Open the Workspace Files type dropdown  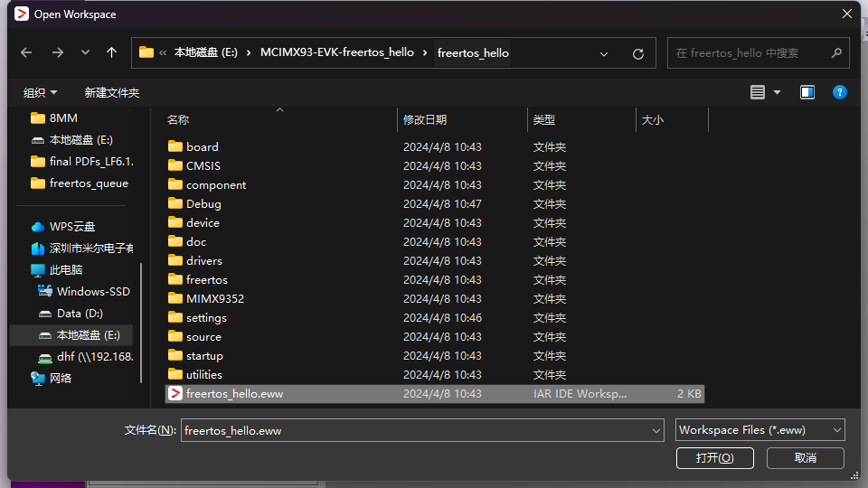pos(759,430)
